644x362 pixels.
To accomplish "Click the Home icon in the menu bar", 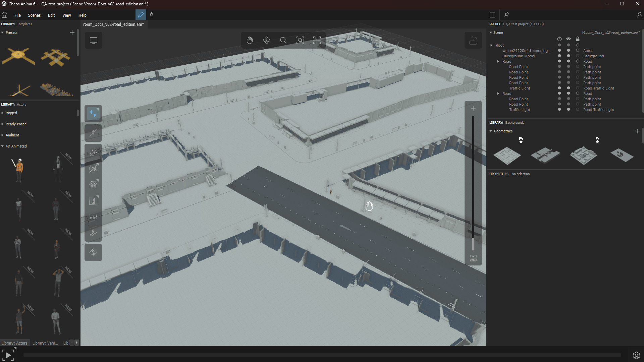I will click(4, 15).
